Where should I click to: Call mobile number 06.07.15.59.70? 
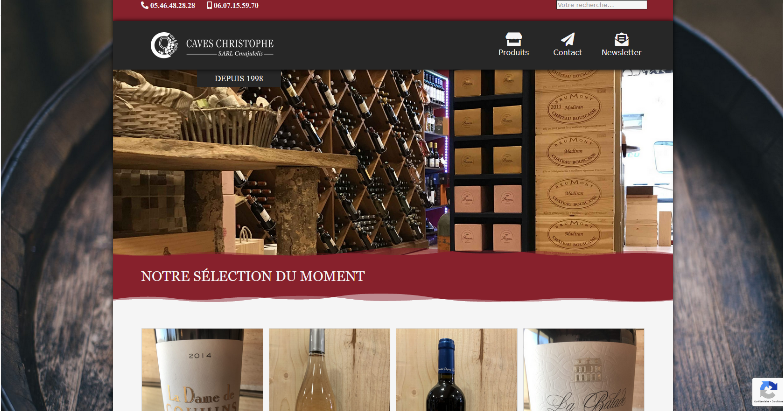click(236, 5)
